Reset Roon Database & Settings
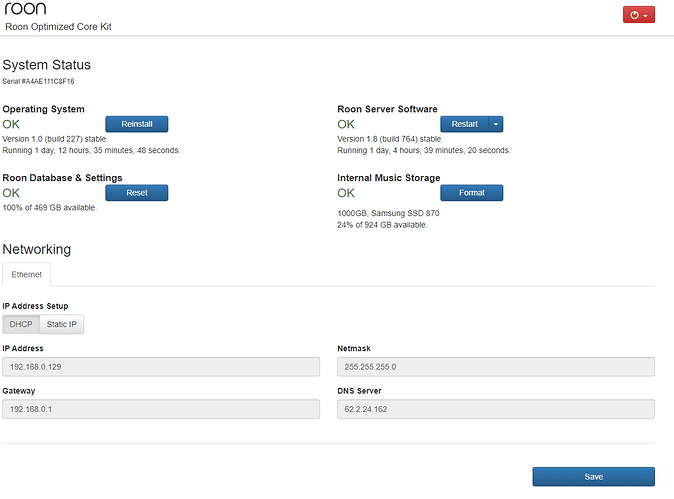This screenshot has height=499, width=674. point(137,193)
